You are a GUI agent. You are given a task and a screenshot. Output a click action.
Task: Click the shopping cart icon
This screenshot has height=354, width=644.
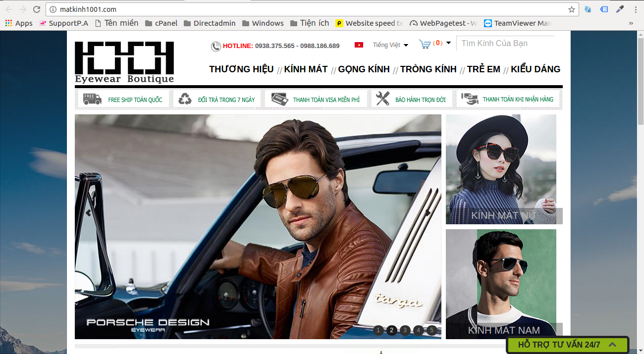tap(425, 44)
